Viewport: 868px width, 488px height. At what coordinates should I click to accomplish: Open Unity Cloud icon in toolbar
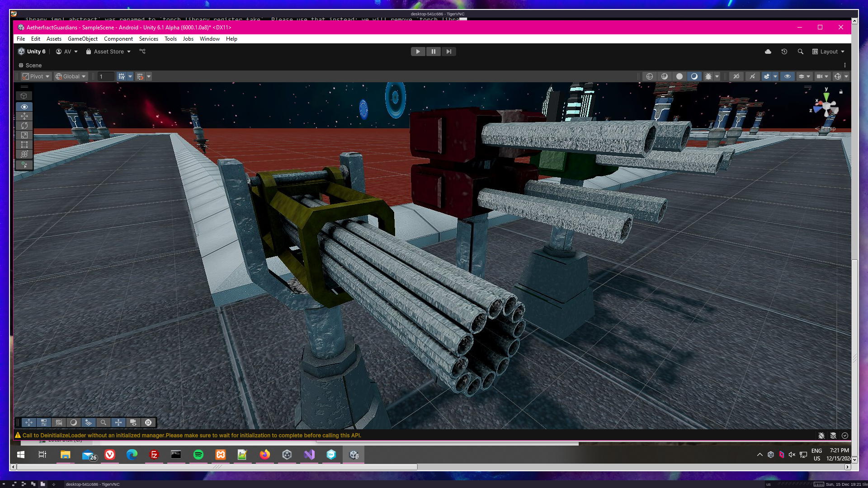point(768,52)
